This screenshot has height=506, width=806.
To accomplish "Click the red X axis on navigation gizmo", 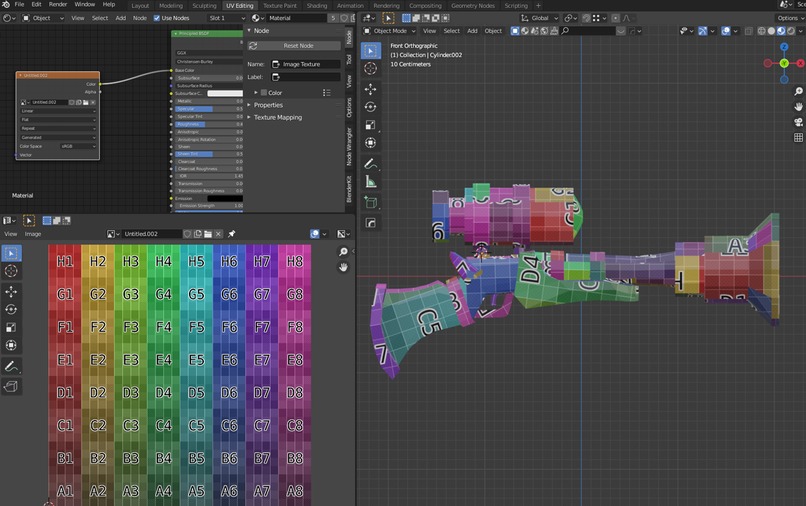I will point(800,63).
